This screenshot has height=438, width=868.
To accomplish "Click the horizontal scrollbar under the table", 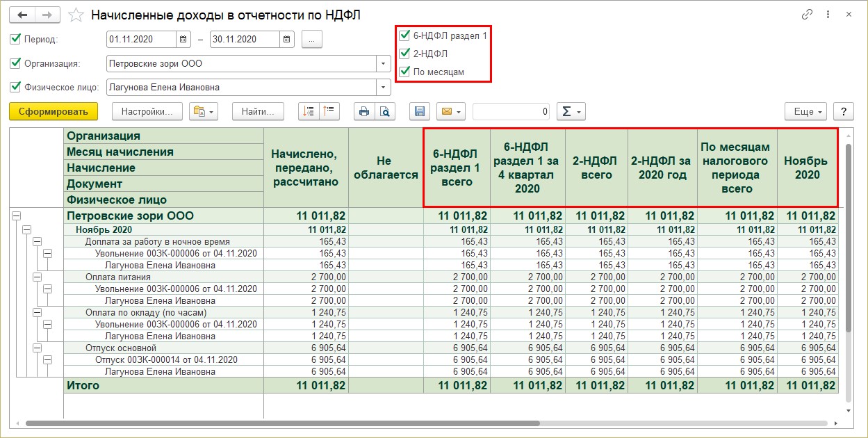I will tap(282, 423).
